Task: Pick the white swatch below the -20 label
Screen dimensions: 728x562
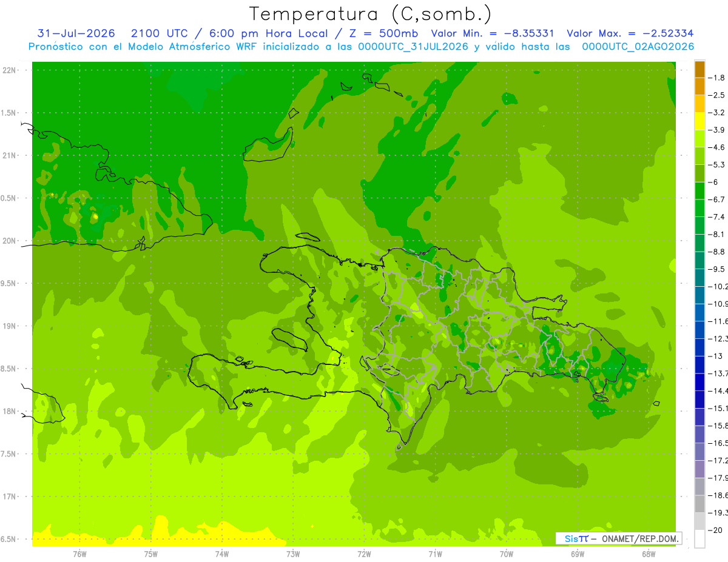Action: (699, 539)
